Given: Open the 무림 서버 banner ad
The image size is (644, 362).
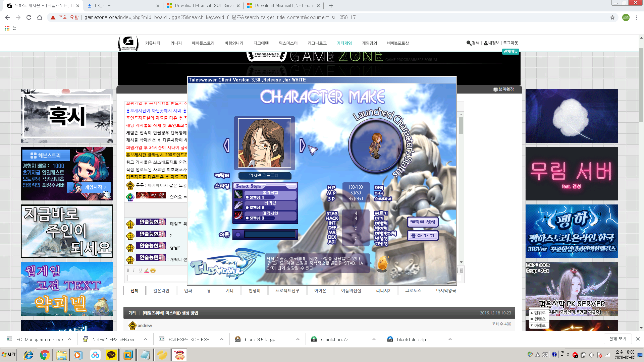Looking at the screenshot, I should 572,174.
